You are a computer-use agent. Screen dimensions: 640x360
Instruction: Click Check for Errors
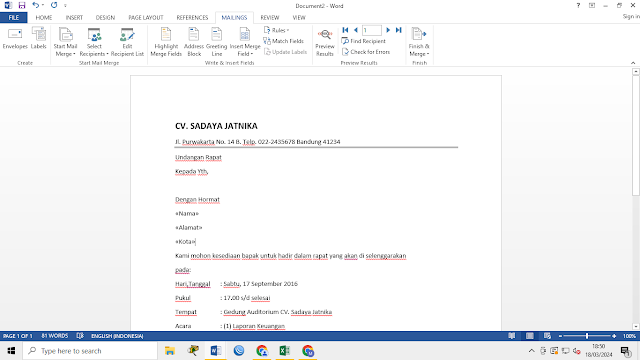366,52
